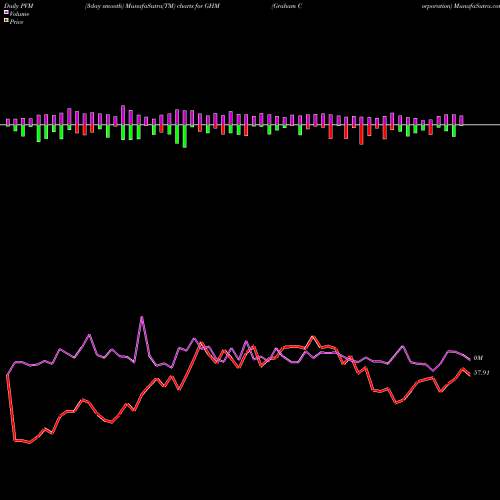
Task: Click the Daily PVM title text
Action: (19, 6)
